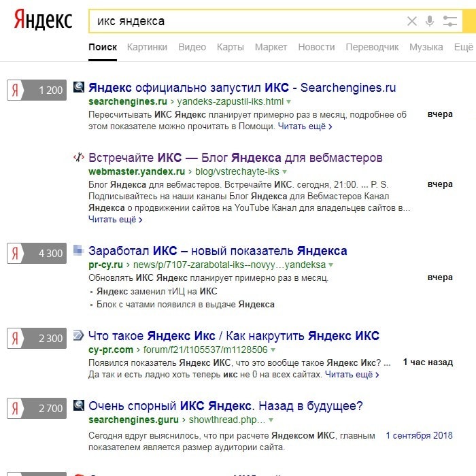Click the yellow search button edge
Viewport: 476px width, 476px height.
[469, 21]
